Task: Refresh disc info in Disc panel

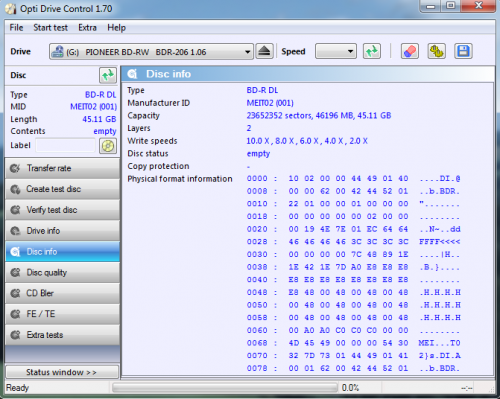Action: pos(108,75)
